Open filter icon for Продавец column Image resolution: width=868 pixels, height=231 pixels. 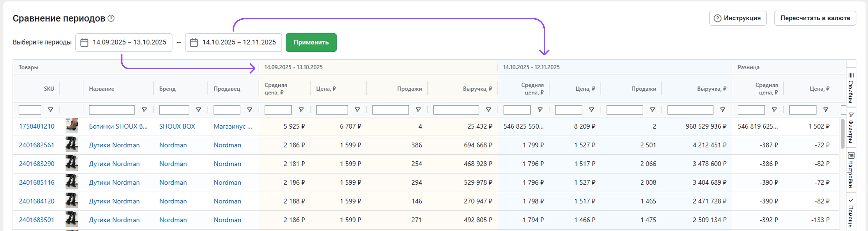point(250,110)
